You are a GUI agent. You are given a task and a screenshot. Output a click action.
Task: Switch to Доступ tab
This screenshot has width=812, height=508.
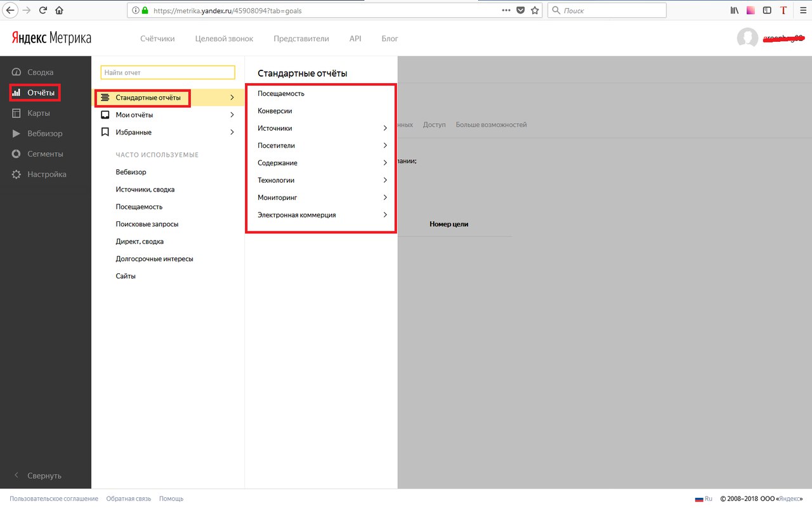tap(435, 125)
